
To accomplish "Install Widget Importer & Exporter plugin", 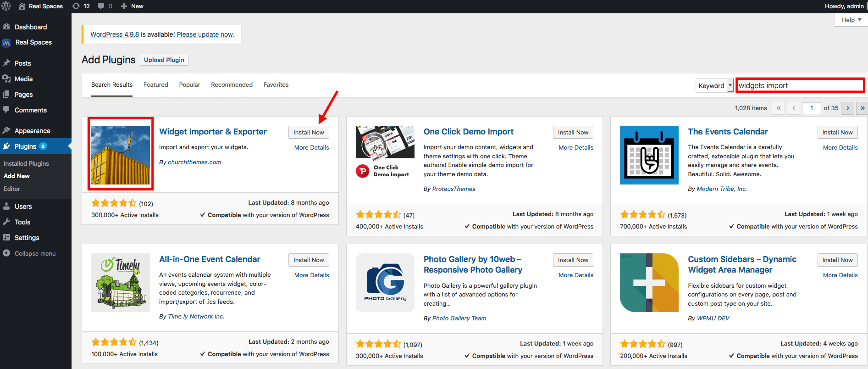I will [x=309, y=132].
